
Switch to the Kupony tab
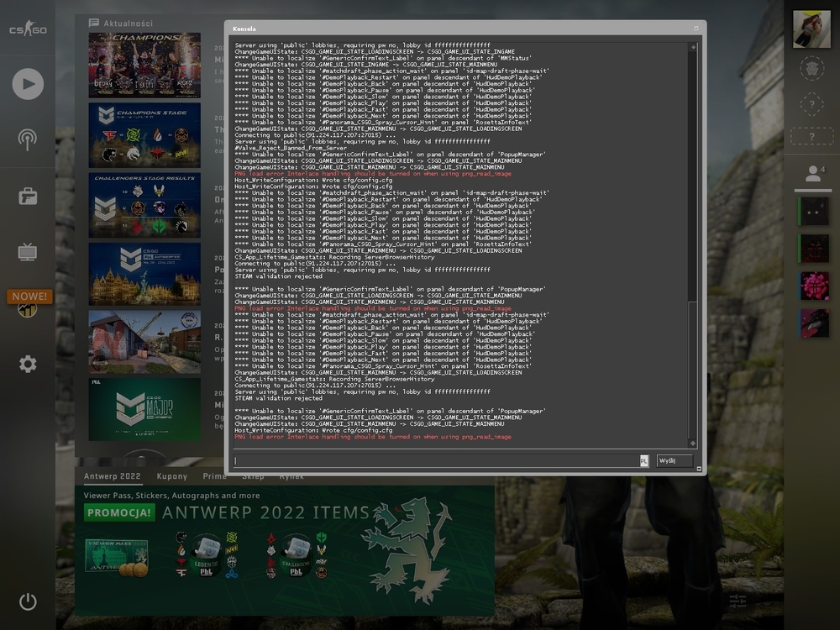point(172,476)
